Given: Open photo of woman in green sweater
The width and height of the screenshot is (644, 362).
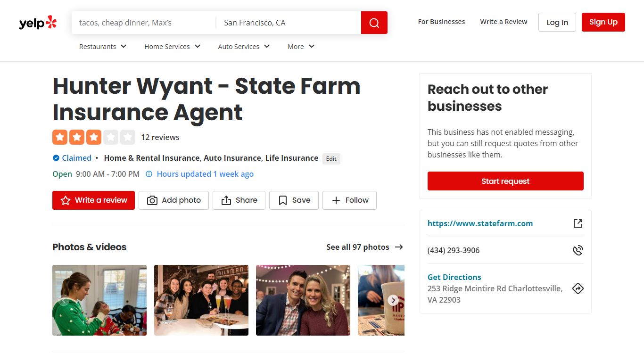Looking at the screenshot, I should 99,300.
